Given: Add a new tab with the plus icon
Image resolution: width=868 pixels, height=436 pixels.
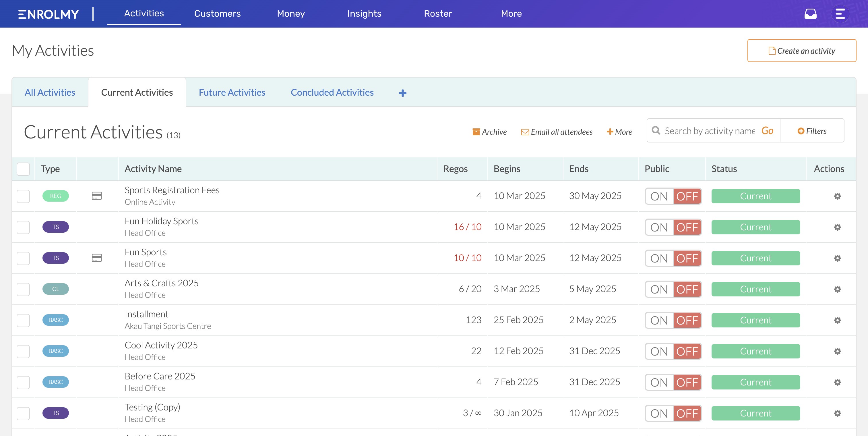Looking at the screenshot, I should (403, 93).
